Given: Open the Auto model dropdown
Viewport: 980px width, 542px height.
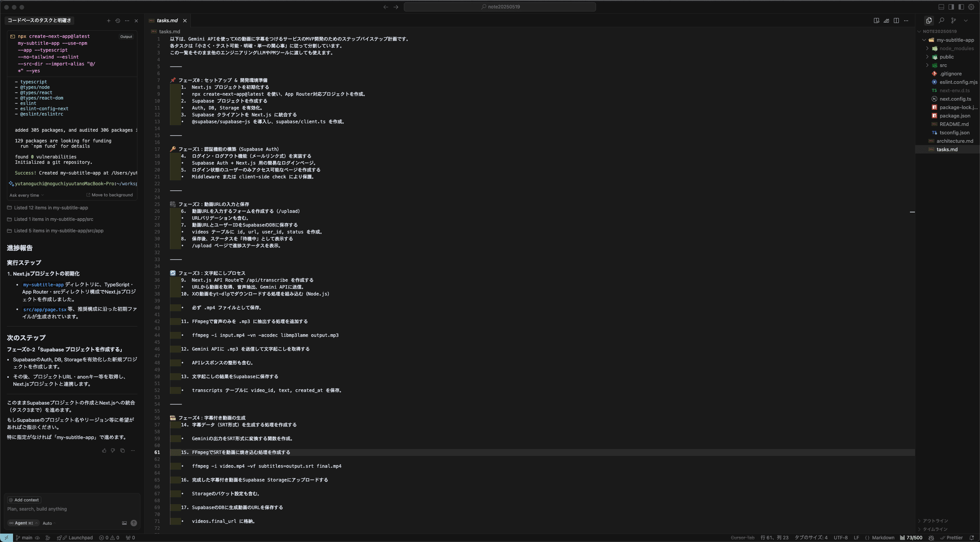Looking at the screenshot, I should [x=49, y=523].
